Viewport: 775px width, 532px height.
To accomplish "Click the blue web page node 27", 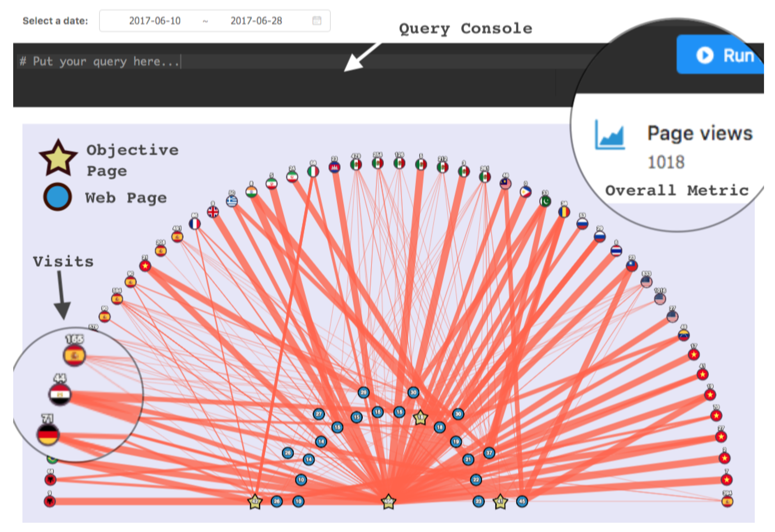I will coord(319,414).
